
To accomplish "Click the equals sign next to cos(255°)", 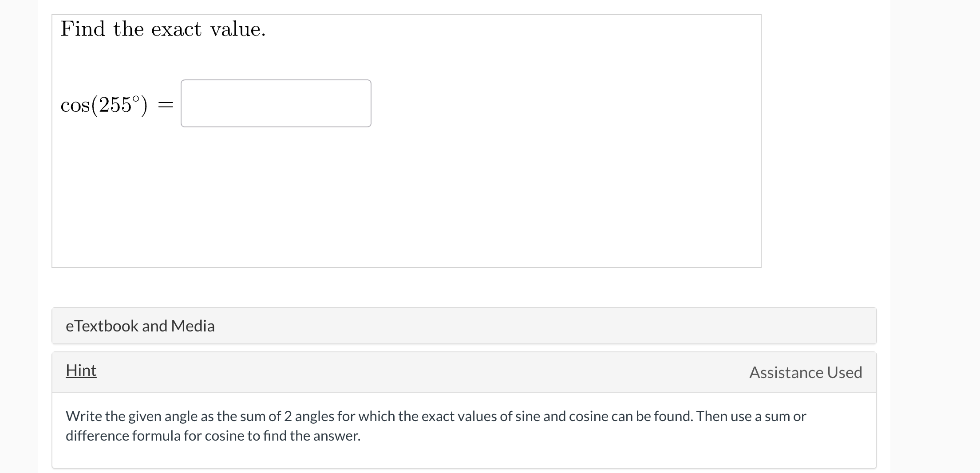I will coord(166,104).
